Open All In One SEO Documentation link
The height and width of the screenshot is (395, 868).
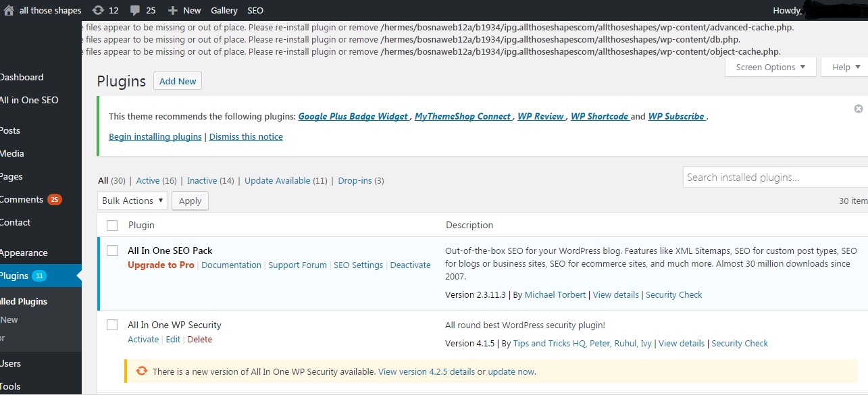coord(231,265)
